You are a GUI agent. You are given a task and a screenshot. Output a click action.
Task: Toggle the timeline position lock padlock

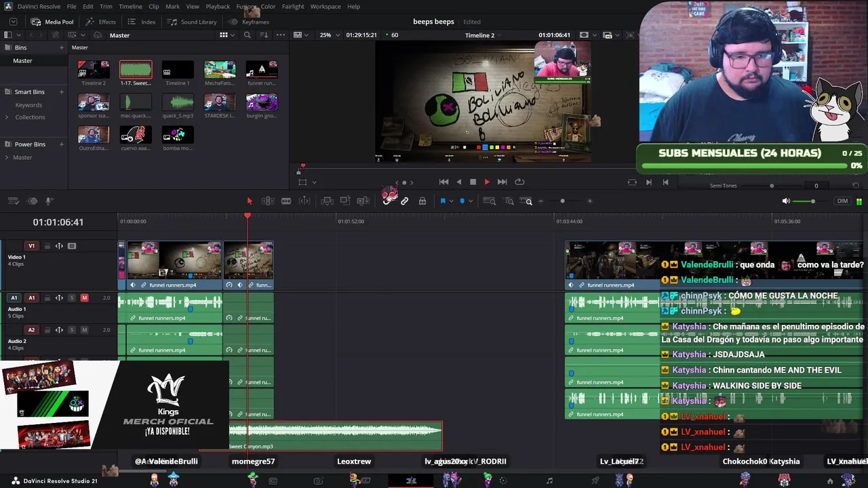422,201
